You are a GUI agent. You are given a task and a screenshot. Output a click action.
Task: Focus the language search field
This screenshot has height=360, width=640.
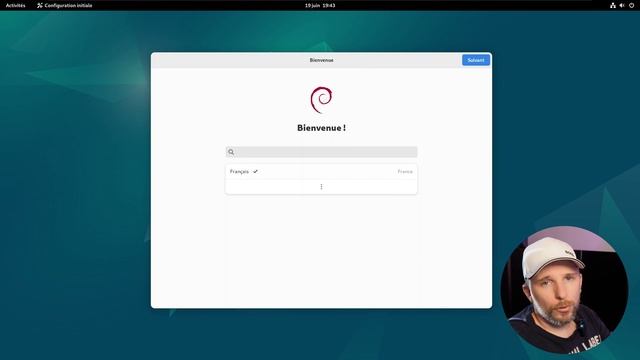[x=322, y=152]
